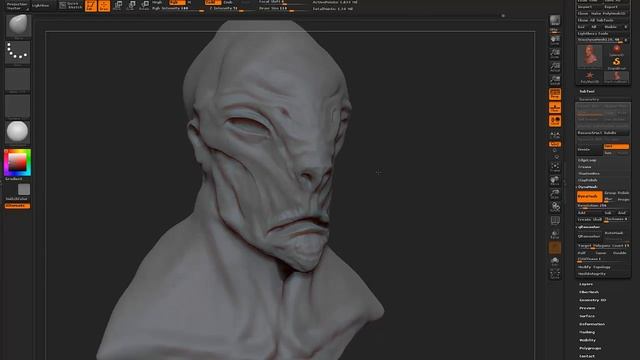Click the QRemesher button
The width and height of the screenshot is (640, 360).
coord(589,236)
